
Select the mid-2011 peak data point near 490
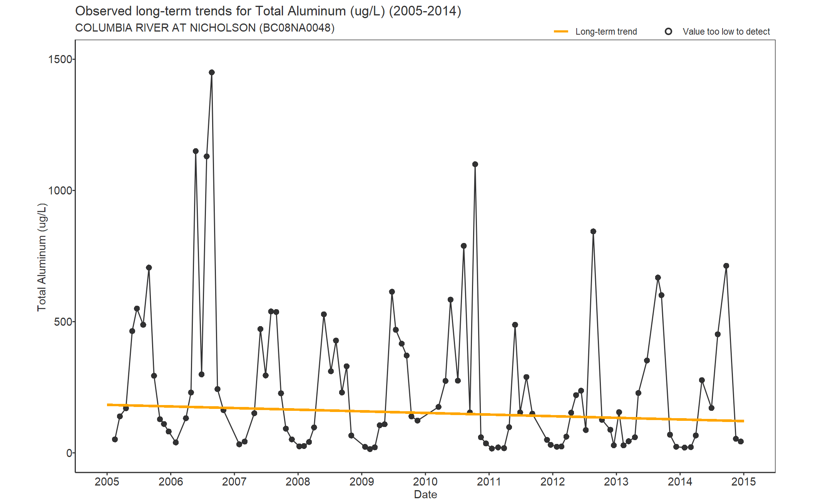(x=515, y=325)
